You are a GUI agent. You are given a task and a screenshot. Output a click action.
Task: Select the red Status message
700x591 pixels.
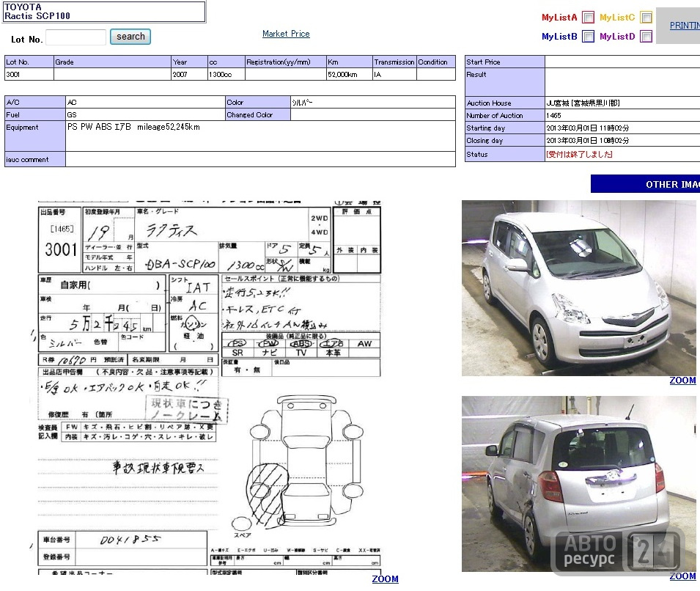tap(579, 154)
